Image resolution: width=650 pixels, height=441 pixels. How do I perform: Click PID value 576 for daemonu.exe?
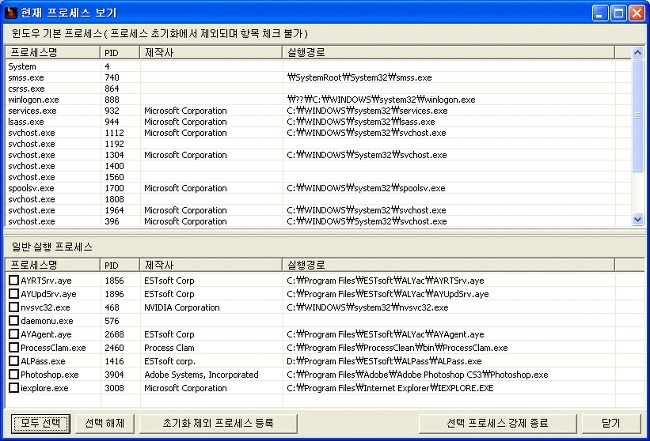(112, 321)
